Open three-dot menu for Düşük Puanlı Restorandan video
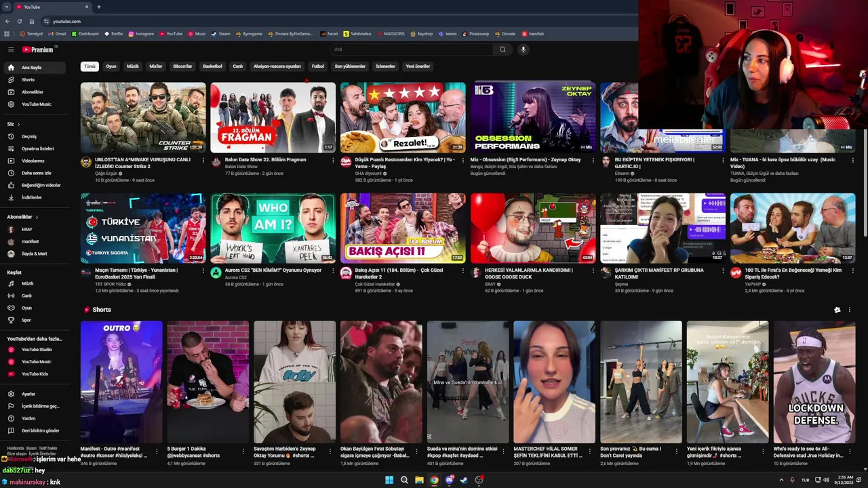This screenshot has width=868, height=488. pyautogui.click(x=462, y=161)
